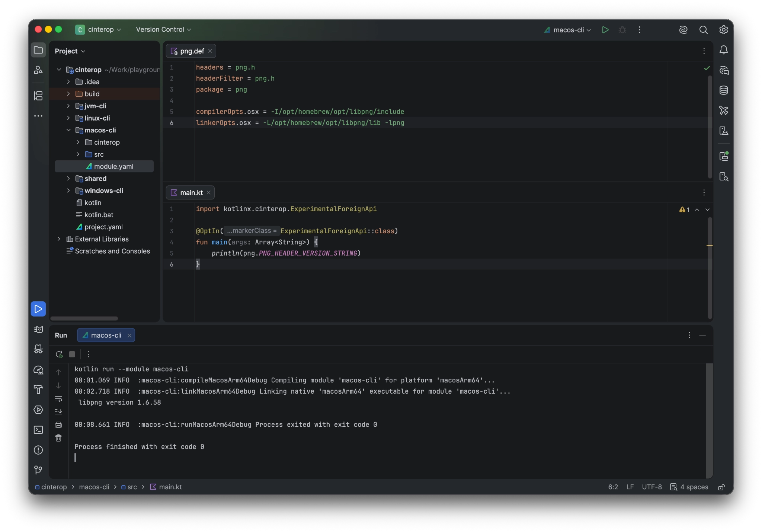The width and height of the screenshot is (762, 532).
Task: Go to next highlighted problem arrow
Action: pos(708,209)
